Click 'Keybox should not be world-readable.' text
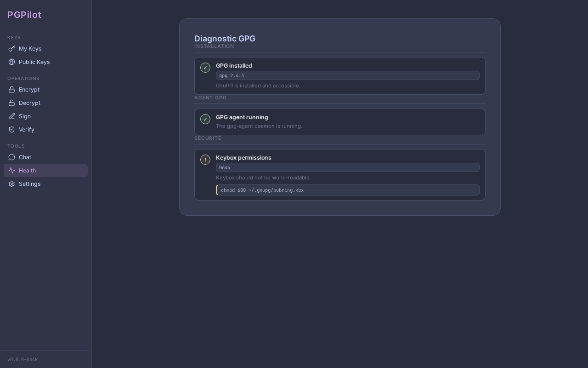This screenshot has width=588, height=368. click(x=263, y=178)
